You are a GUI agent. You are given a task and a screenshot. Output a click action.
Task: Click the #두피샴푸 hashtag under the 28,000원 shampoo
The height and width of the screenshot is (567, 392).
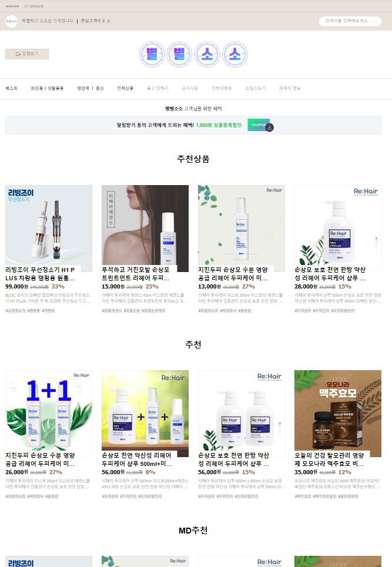(303, 311)
